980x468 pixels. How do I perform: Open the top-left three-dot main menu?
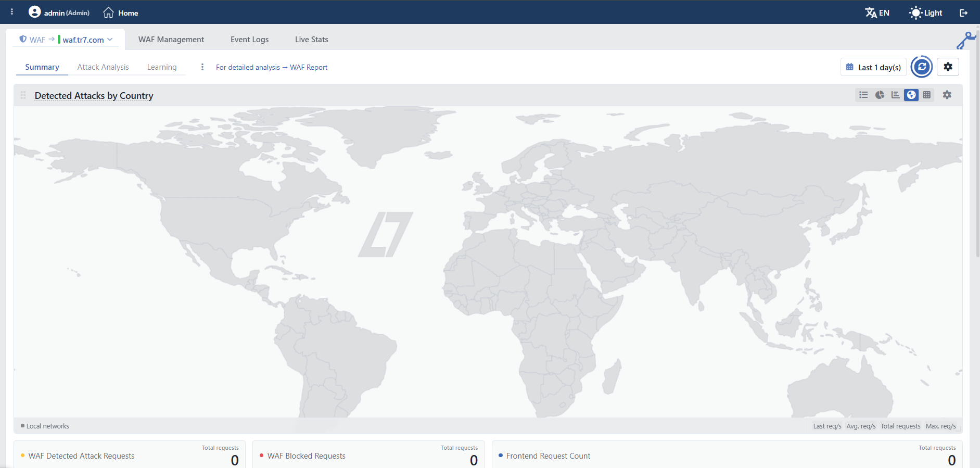pos(12,11)
